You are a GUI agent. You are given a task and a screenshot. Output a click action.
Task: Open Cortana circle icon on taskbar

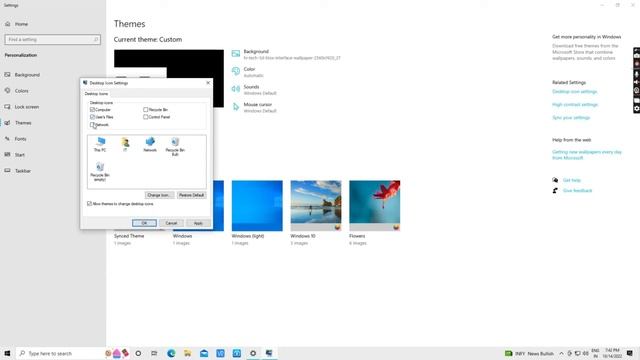(138, 353)
